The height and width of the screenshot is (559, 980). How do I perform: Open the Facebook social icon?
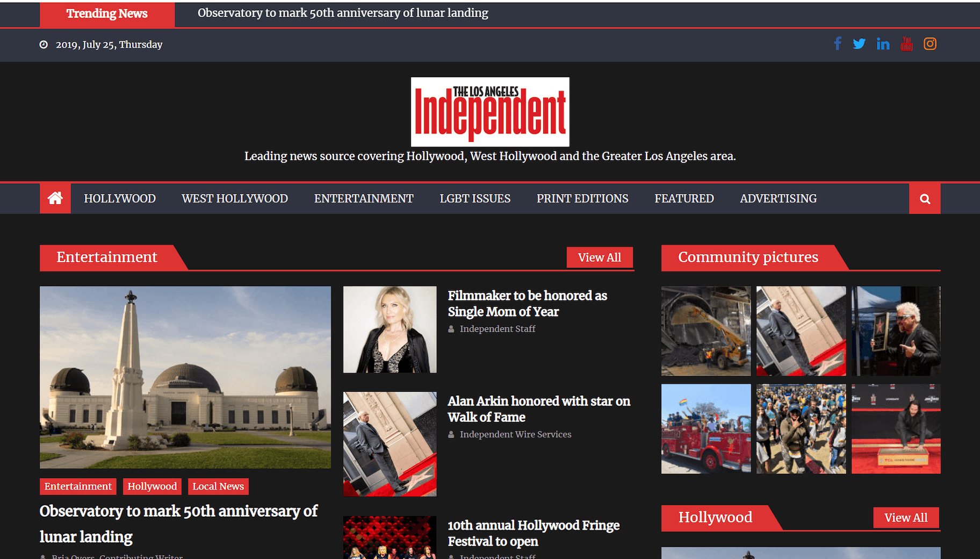(x=837, y=44)
